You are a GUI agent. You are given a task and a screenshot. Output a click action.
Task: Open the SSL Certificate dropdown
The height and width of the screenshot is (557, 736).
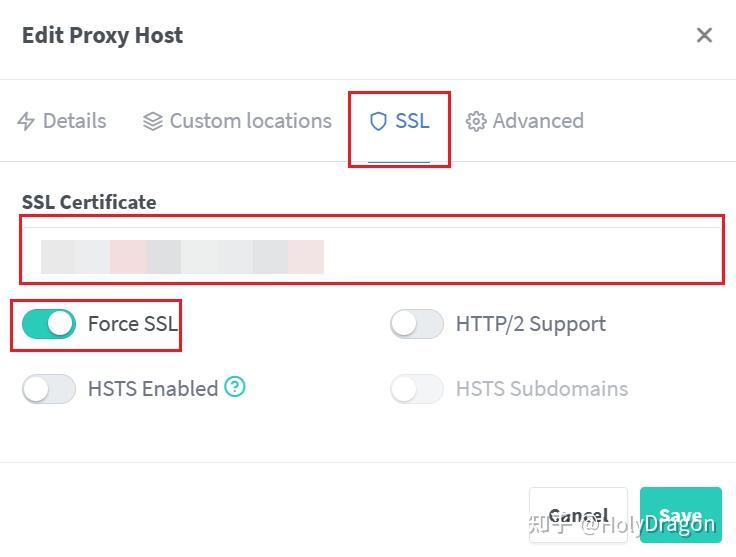tap(372, 256)
